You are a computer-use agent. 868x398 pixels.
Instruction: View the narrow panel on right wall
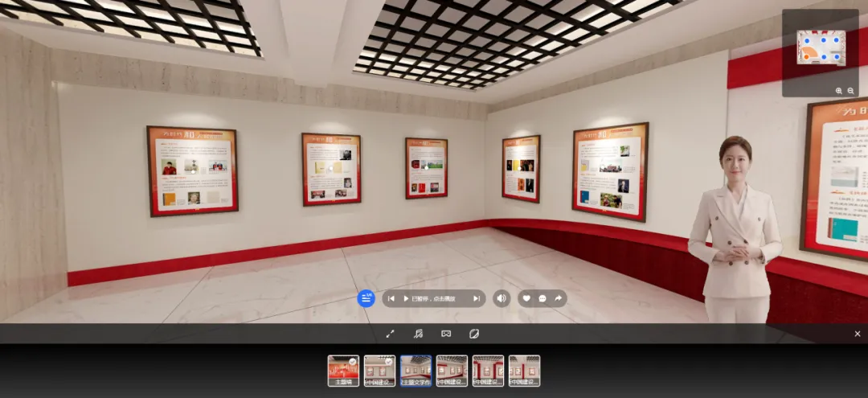point(521,169)
